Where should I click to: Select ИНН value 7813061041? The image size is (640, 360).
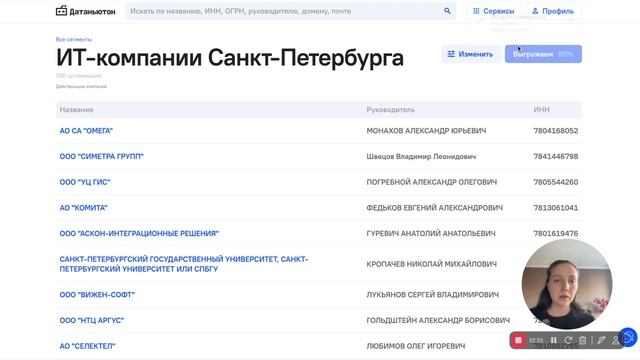tap(556, 208)
